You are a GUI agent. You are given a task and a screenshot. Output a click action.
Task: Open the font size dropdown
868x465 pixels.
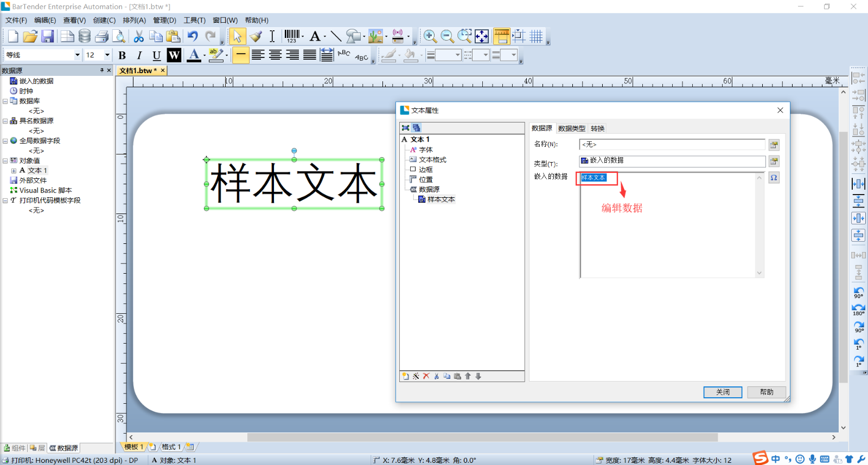[x=107, y=55]
